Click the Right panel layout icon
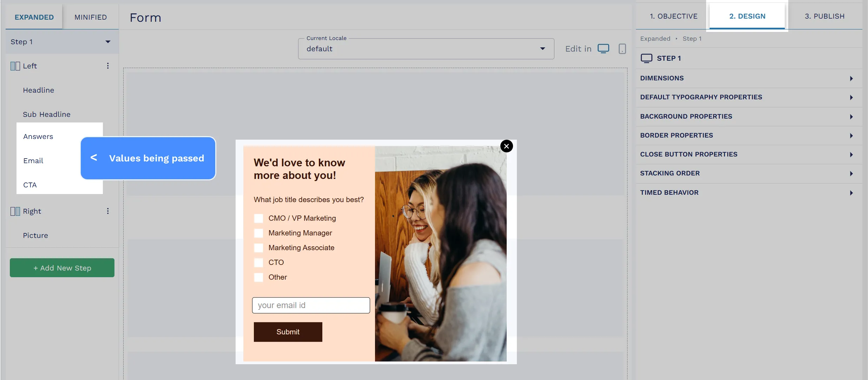The width and height of the screenshot is (868, 380). pos(14,211)
